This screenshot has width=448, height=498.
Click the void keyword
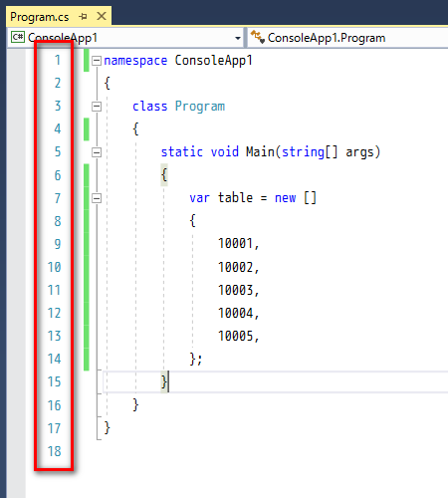tap(225, 152)
